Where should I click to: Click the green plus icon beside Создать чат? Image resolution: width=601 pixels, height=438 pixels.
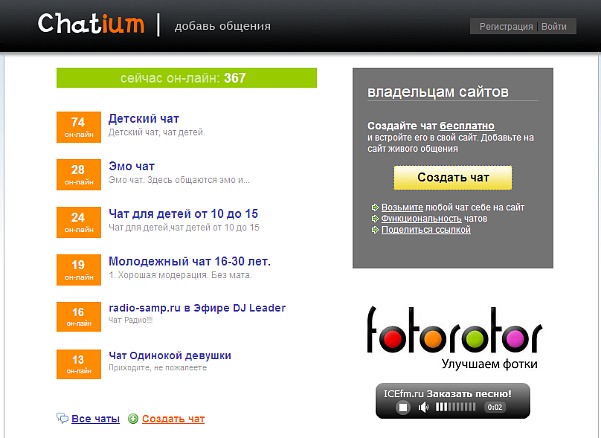coord(133,419)
